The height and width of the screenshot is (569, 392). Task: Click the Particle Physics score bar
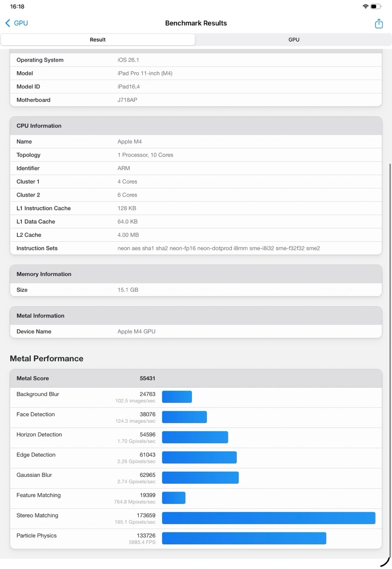pyautogui.click(x=244, y=538)
